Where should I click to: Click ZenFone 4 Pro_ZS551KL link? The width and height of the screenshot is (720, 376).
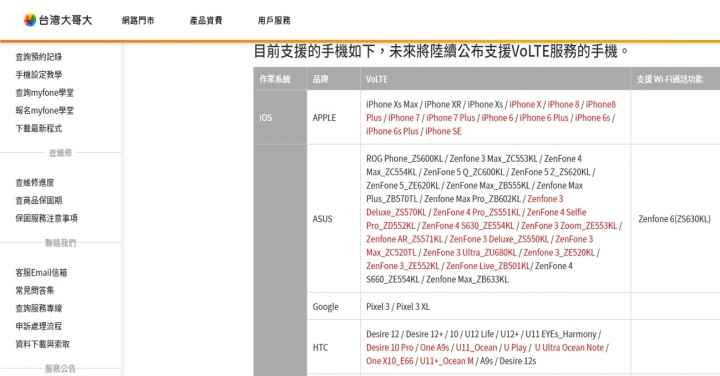point(477,213)
